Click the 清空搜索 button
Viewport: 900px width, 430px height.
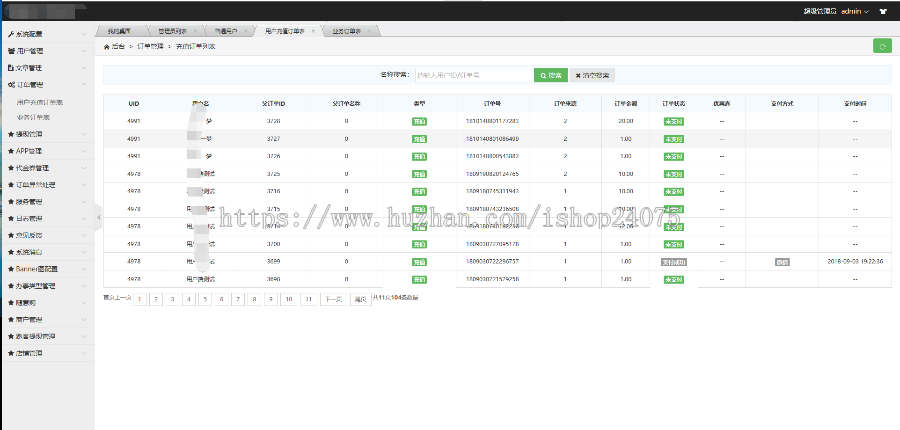click(592, 75)
